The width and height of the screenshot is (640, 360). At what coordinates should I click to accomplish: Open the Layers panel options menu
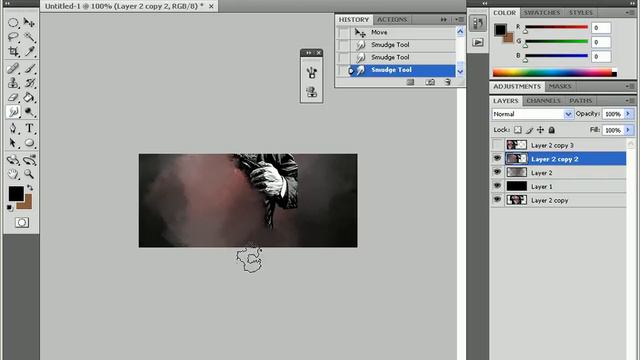click(630, 100)
